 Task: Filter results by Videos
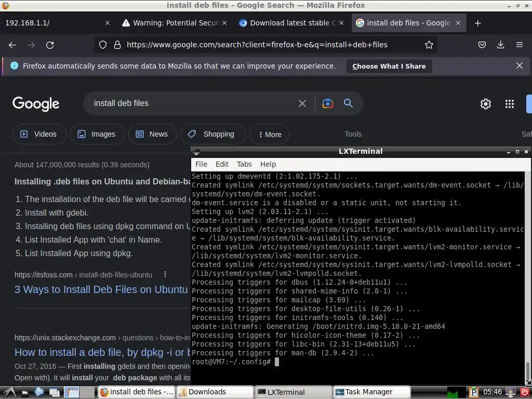[39, 134]
